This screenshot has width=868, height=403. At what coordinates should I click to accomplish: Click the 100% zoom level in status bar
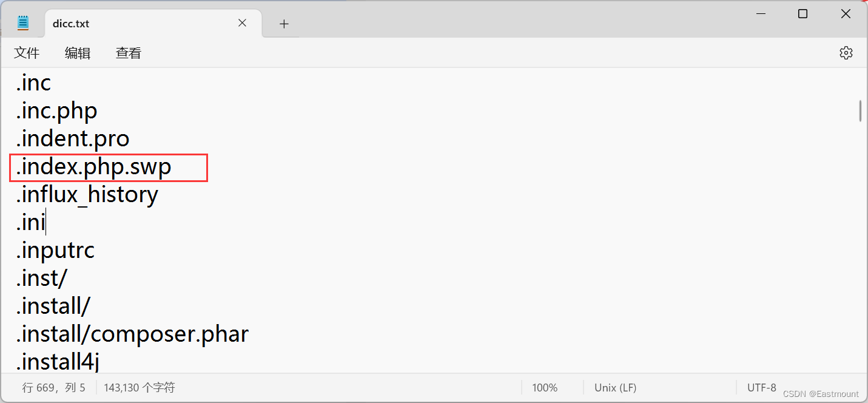[x=545, y=387]
